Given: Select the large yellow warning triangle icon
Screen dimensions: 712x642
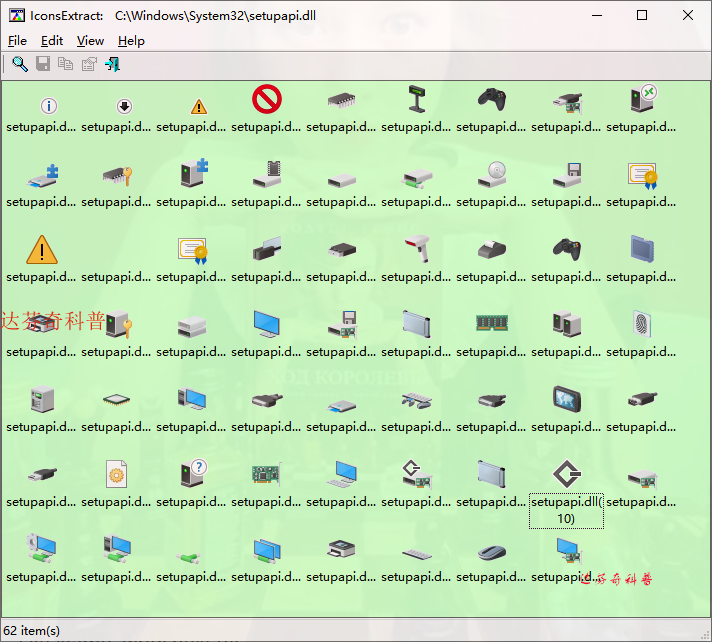Looking at the screenshot, I should point(42,249).
